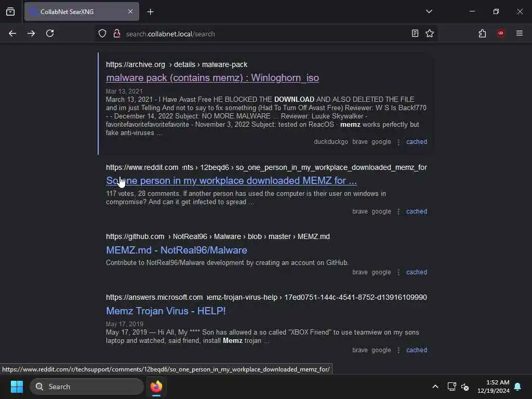
Task: Click the taskbar Search box
Action: (87, 387)
